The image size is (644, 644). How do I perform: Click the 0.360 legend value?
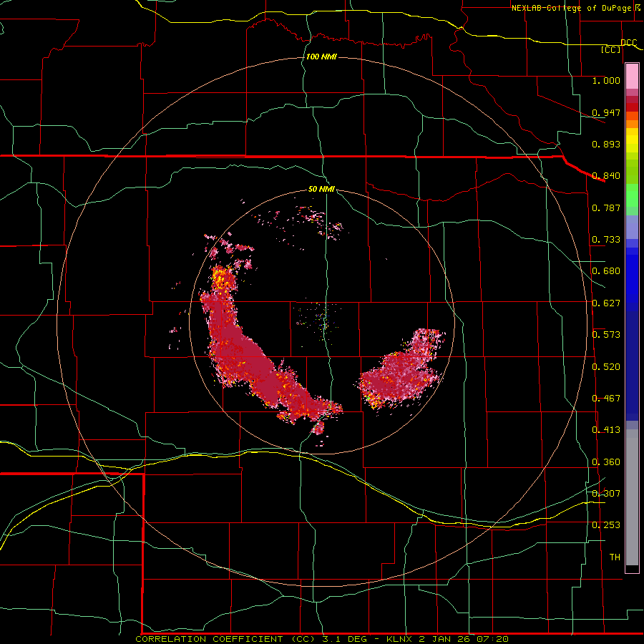click(x=606, y=462)
